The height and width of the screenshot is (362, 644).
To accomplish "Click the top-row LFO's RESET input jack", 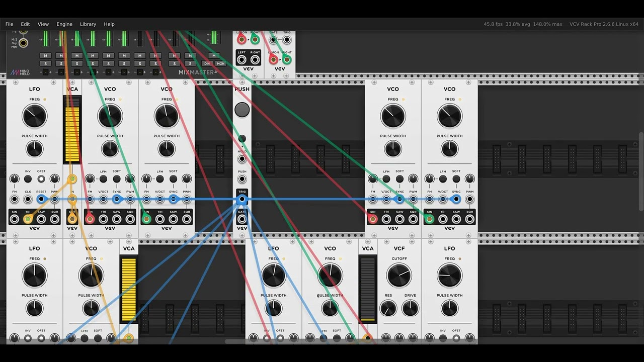I will (x=41, y=199).
